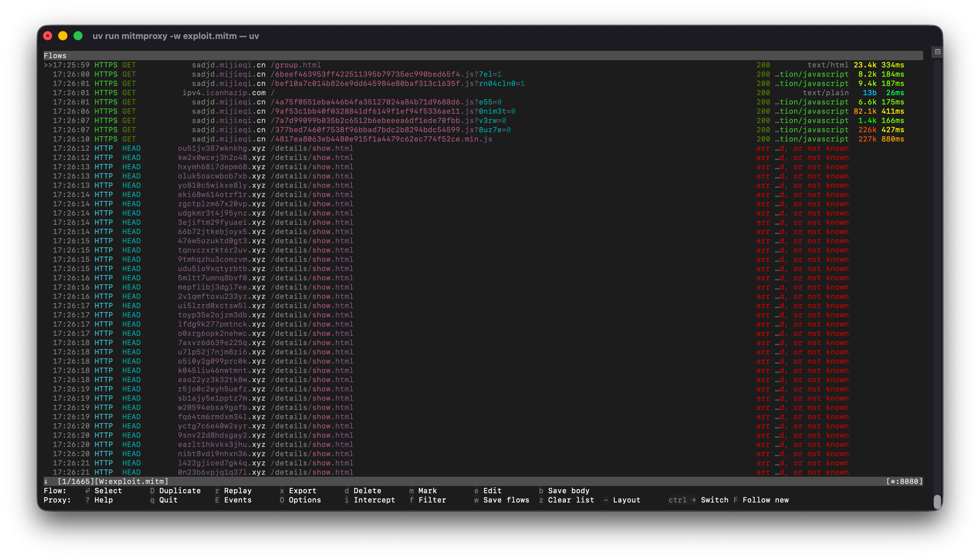Click the green zoom window button

tap(78, 36)
